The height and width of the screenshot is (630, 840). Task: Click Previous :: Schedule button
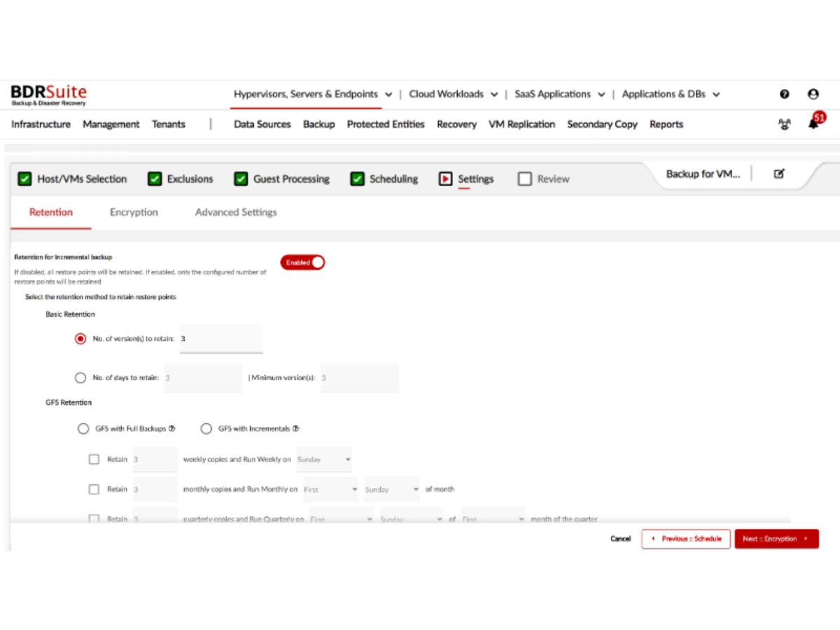pos(686,539)
